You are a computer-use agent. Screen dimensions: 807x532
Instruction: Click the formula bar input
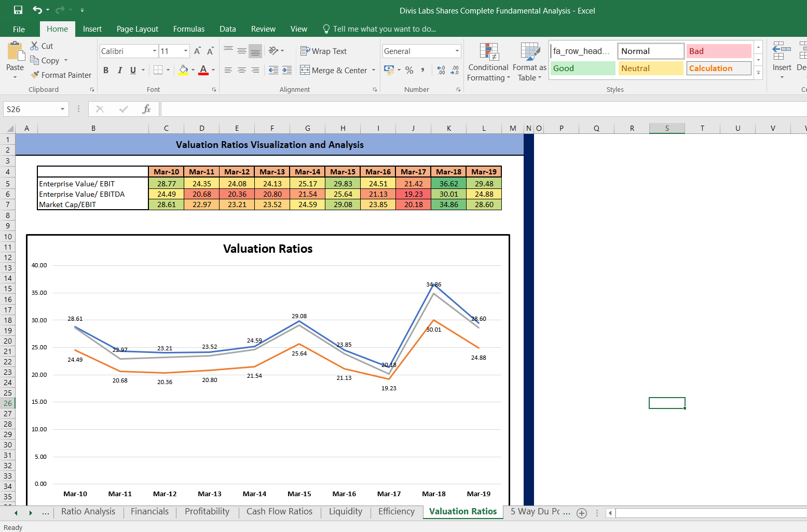coord(483,109)
